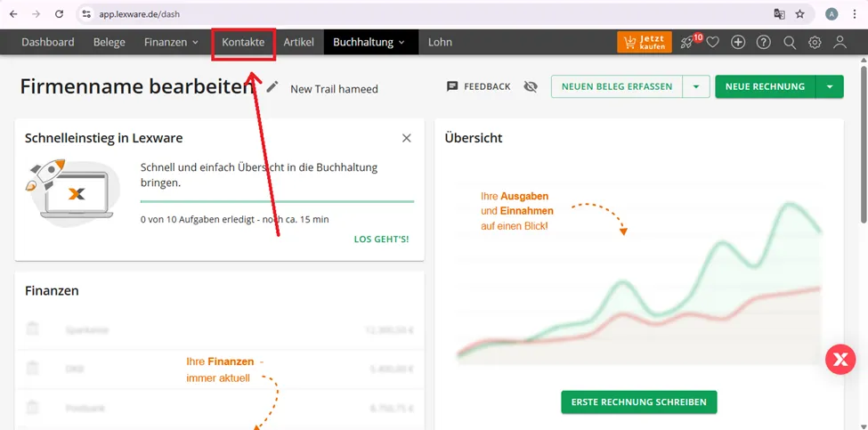Click the heart icon in the top bar
Screen dimensions: 868x430
[x=713, y=42]
